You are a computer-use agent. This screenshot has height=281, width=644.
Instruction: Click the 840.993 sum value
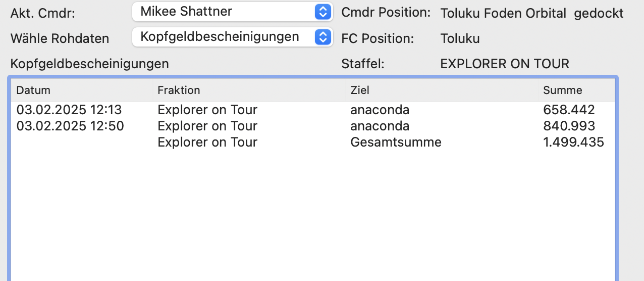[569, 126]
